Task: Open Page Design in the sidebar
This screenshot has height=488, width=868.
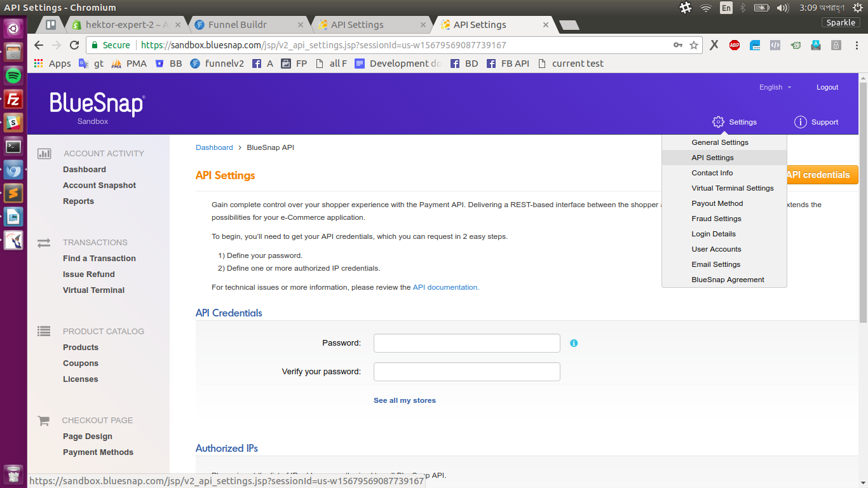Action: 88,437
